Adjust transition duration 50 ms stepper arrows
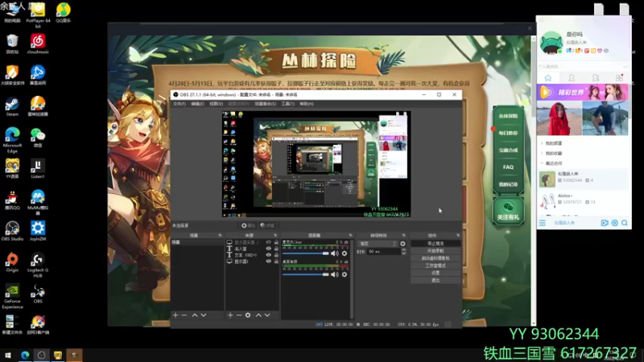Image resolution: width=644 pixels, height=362 pixels. tap(403, 252)
